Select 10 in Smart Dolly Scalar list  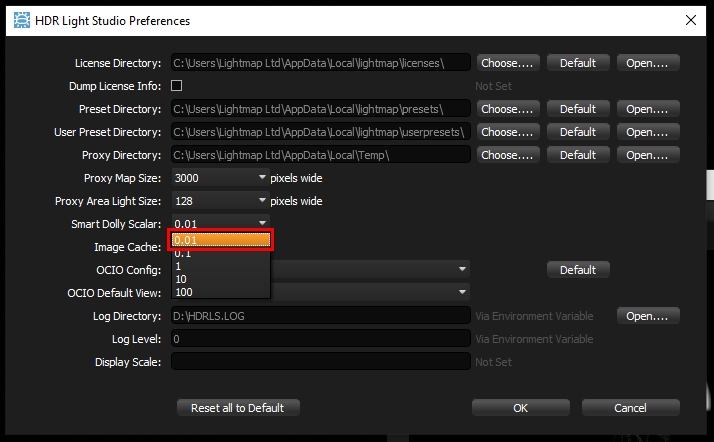pos(221,279)
